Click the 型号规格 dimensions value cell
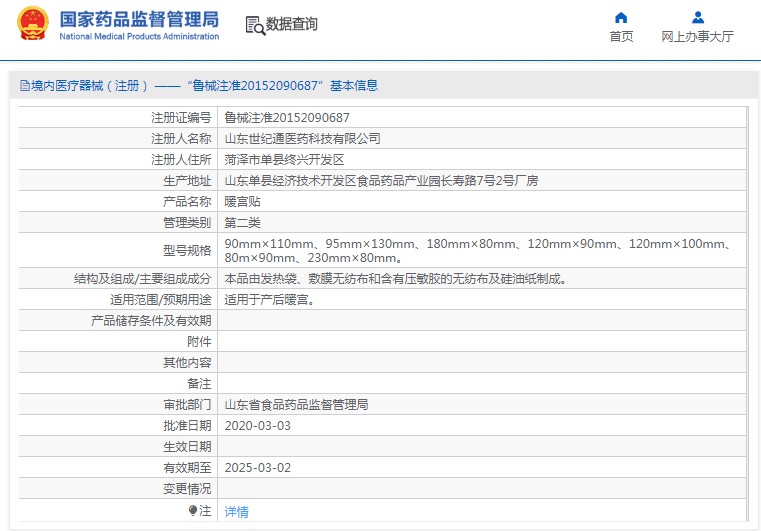This screenshot has height=531, width=761. click(480, 250)
